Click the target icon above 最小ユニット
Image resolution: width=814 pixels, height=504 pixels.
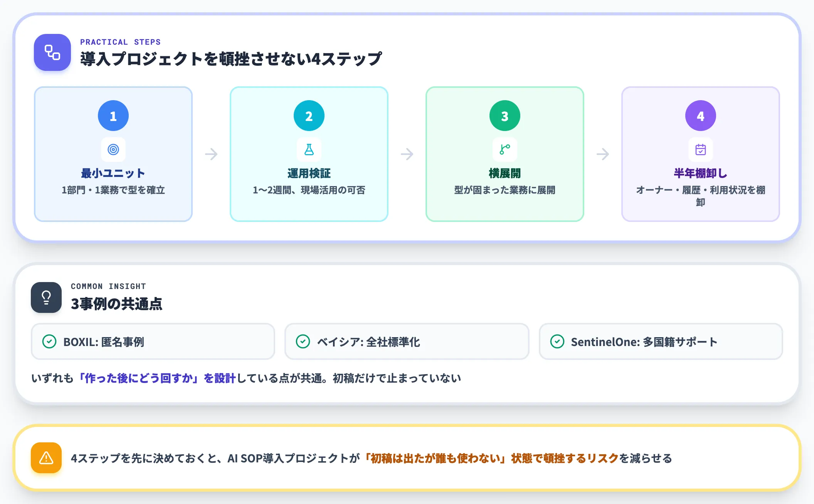click(x=113, y=150)
